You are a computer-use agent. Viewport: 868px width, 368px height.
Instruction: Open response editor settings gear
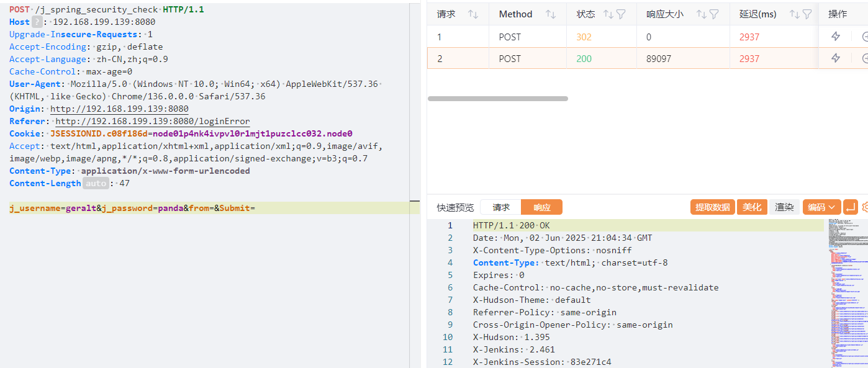[x=864, y=207]
